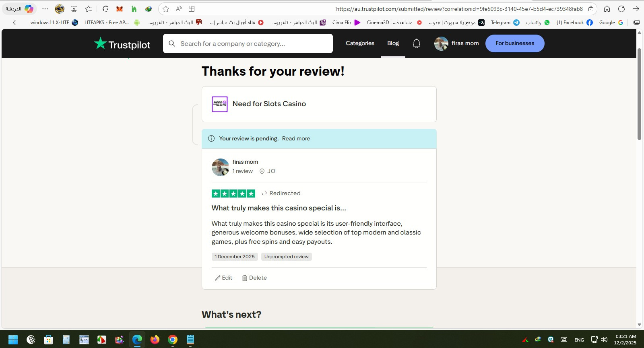Open Microsoft Store from the taskbar
644x348 pixels.
49,340
